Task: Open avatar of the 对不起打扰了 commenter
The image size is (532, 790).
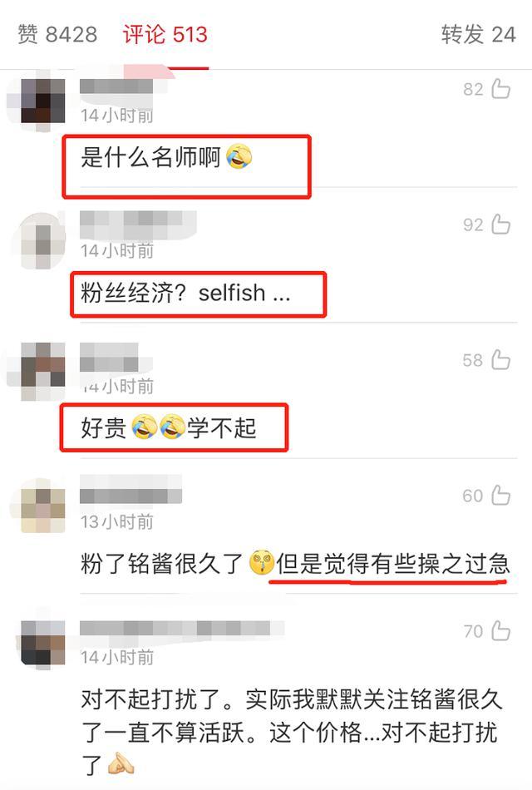Action: 43,642
